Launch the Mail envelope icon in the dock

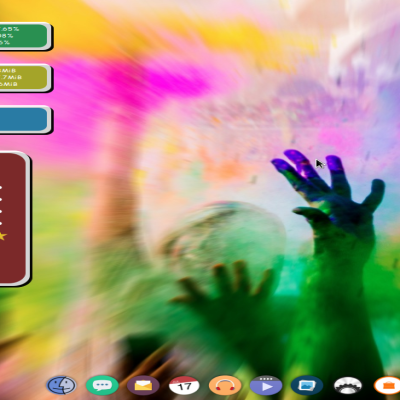point(143,385)
